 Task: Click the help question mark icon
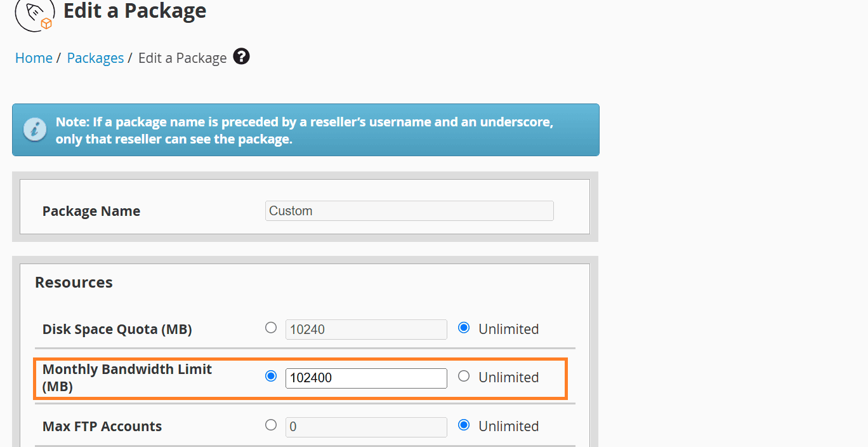pyautogui.click(x=241, y=57)
